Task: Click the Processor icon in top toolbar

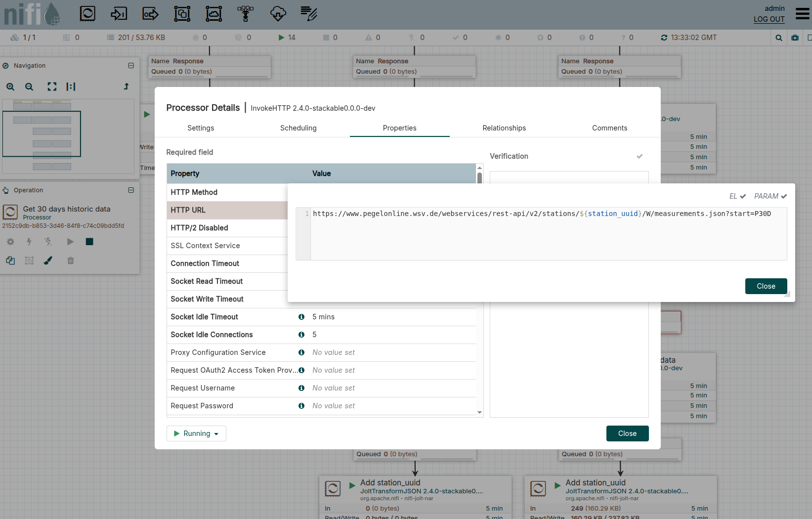Action: (87, 13)
